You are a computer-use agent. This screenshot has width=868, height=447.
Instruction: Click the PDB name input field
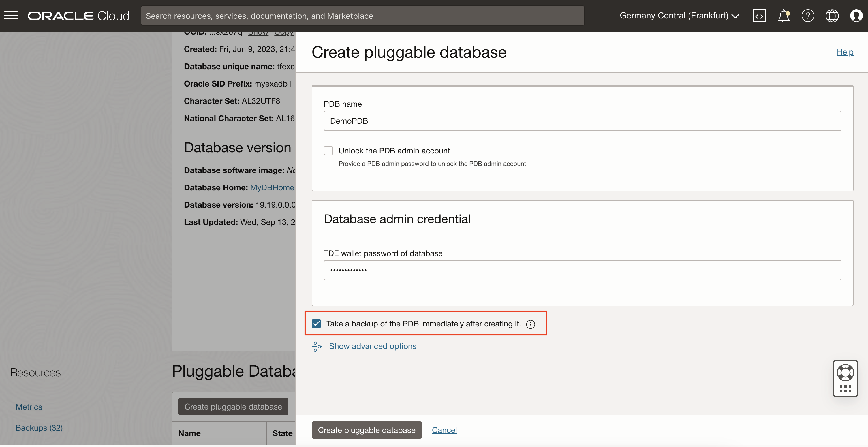582,121
